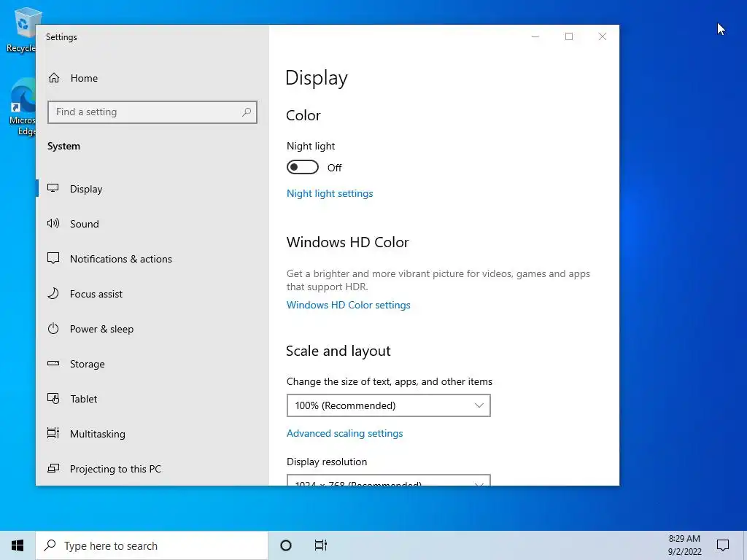The image size is (747, 560).
Task: Open Storage settings
Action: tap(152, 364)
